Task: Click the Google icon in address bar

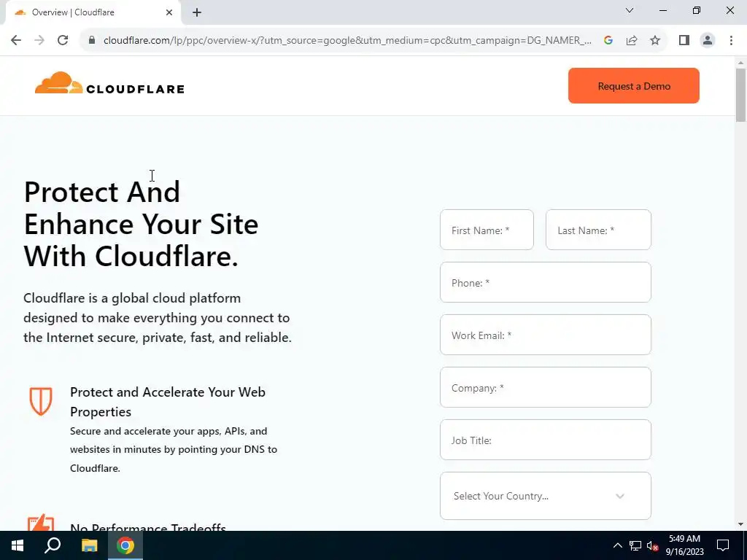Action: pos(608,41)
